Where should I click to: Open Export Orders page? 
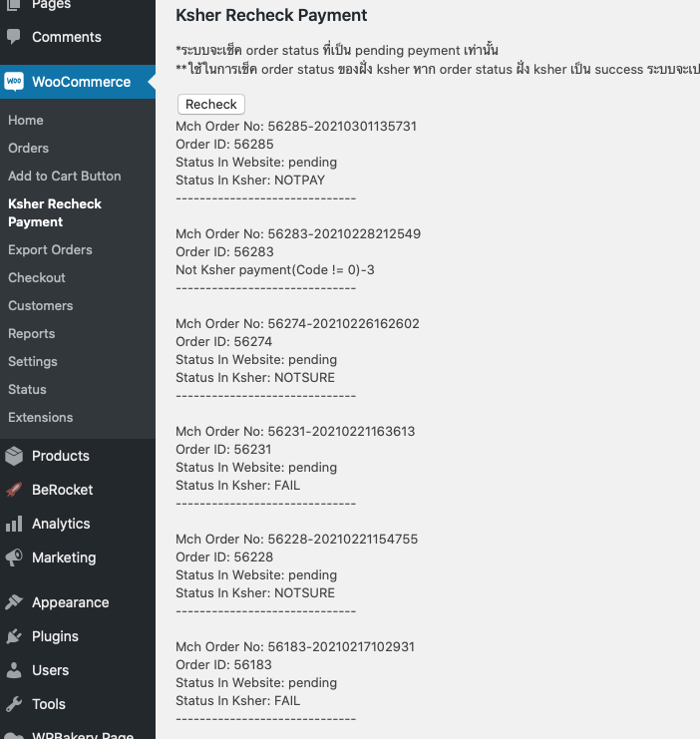(50, 249)
